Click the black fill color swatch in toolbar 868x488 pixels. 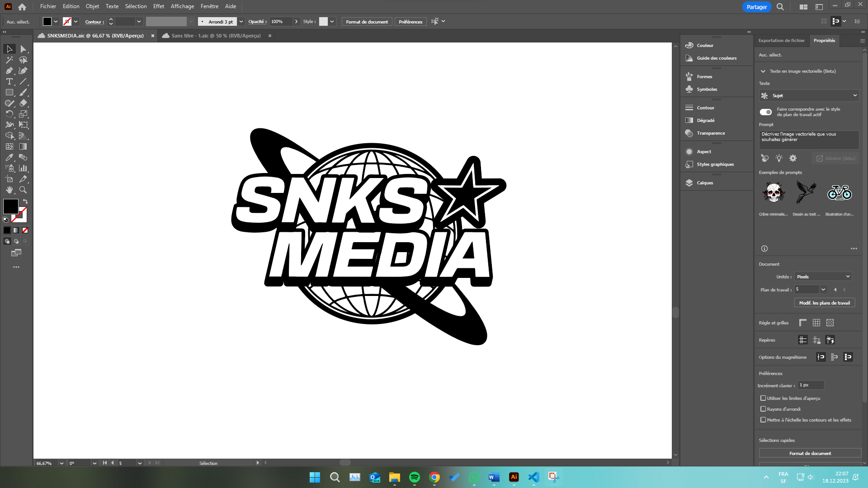(x=10, y=206)
